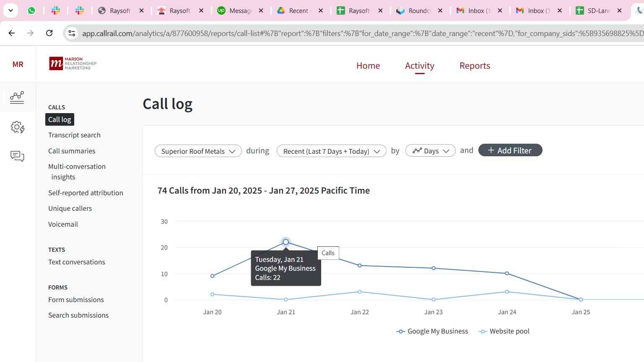Open Activity in top navigation

[420, 66]
